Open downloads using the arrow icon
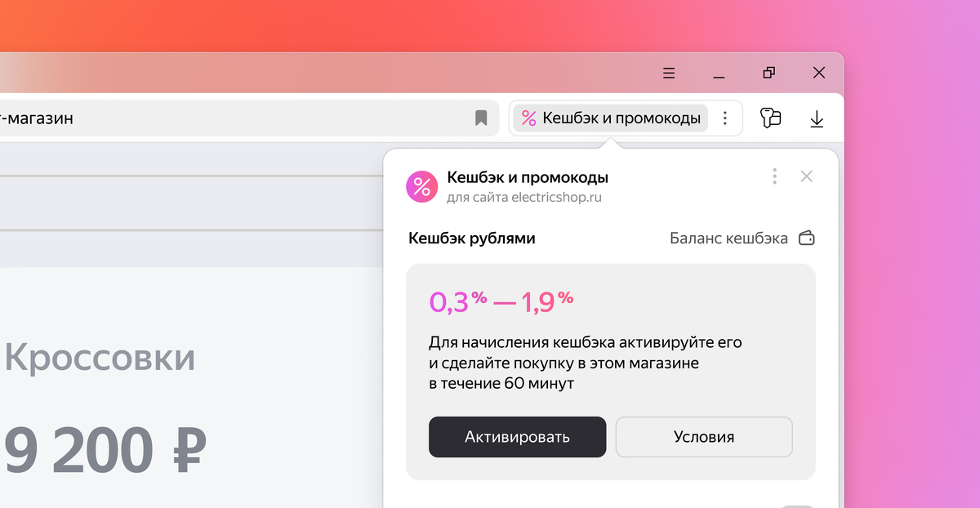The height and width of the screenshot is (508, 980). (x=817, y=118)
